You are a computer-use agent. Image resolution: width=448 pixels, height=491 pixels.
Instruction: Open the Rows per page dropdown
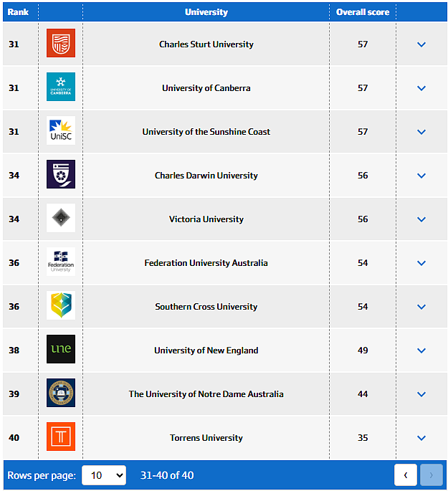[x=104, y=475]
